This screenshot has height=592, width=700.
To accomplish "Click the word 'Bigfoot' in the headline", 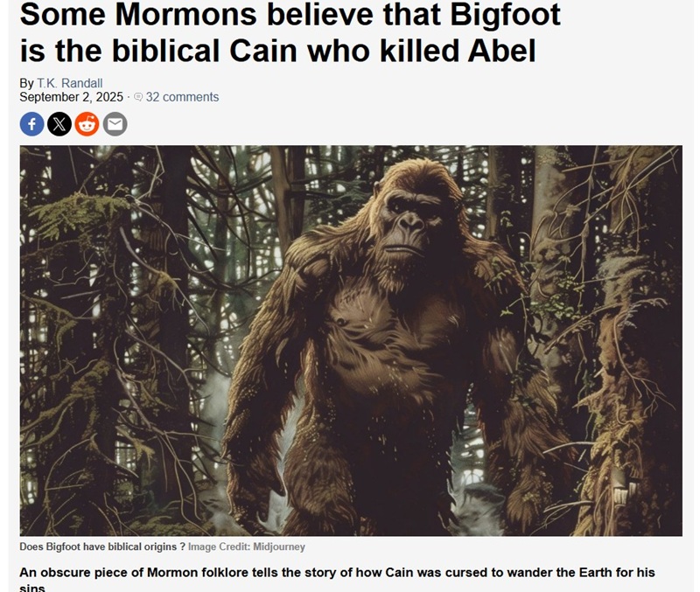I will point(506,15).
